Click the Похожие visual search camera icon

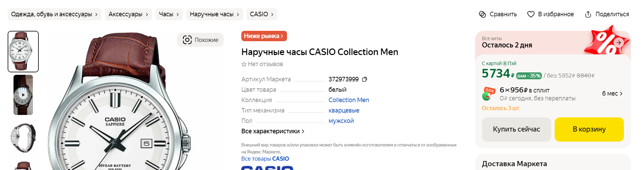point(187,40)
